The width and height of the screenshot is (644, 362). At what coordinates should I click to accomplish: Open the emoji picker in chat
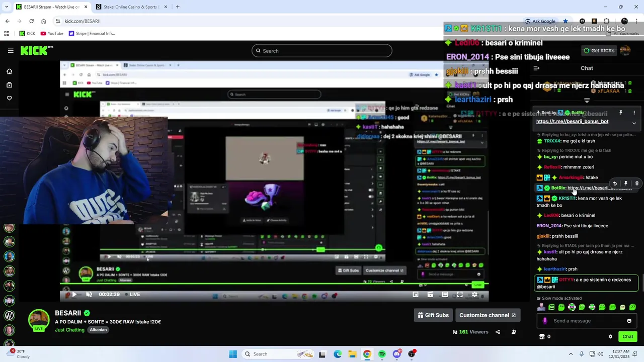(x=629, y=321)
